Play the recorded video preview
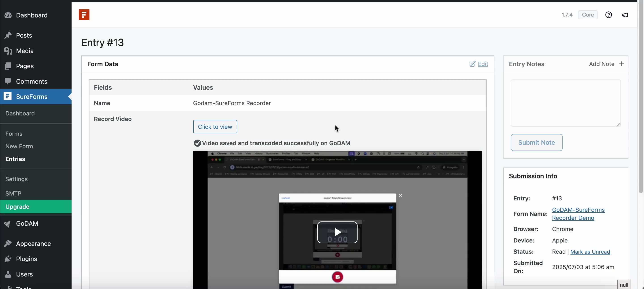Viewport: 644px width, 289px height. click(x=337, y=232)
